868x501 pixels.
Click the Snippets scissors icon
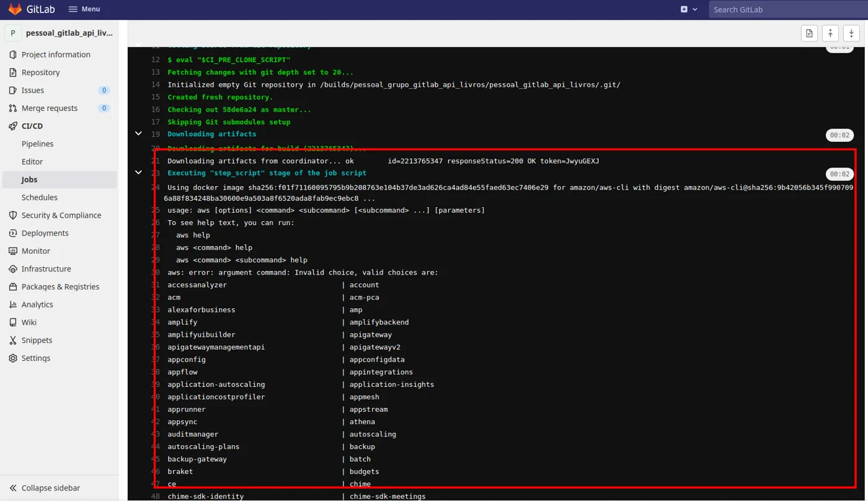coord(12,340)
